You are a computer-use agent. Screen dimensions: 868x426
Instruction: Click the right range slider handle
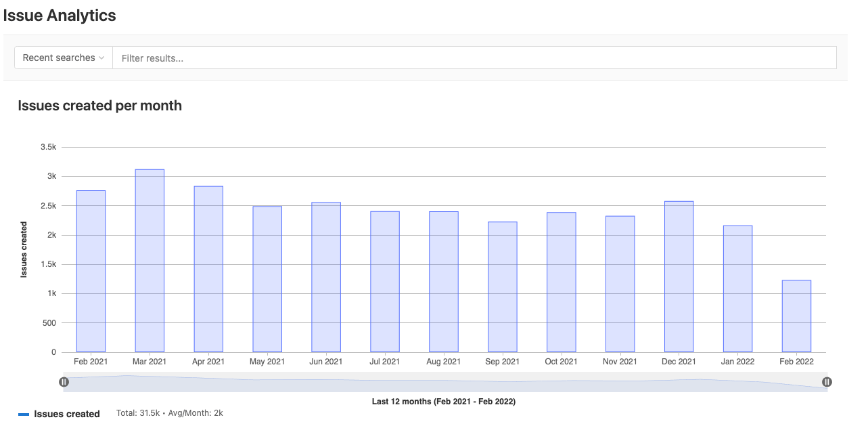point(827,381)
